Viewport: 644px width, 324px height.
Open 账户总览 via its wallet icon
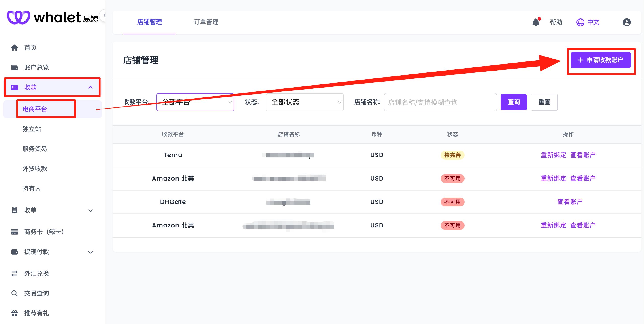(x=15, y=67)
